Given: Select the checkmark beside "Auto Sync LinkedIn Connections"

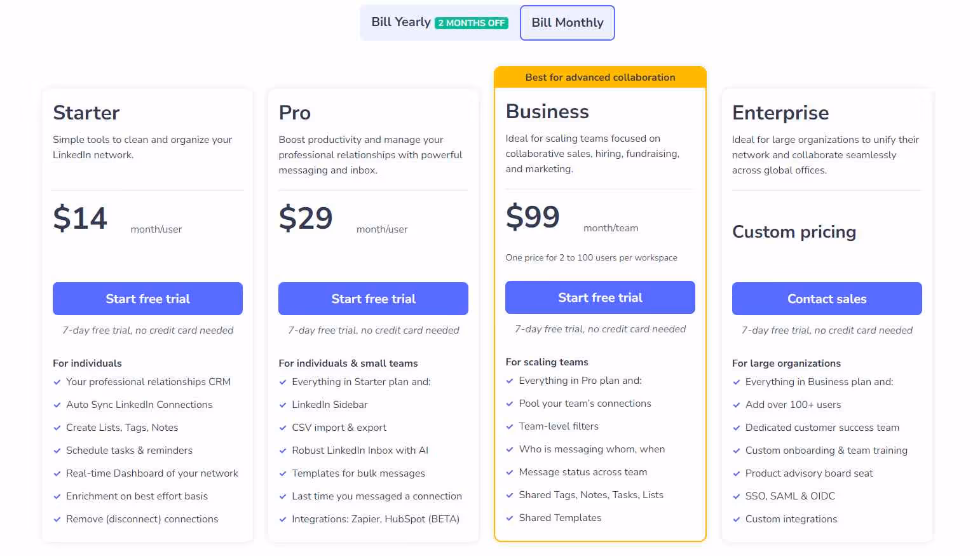Looking at the screenshot, I should [x=57, y=405].
